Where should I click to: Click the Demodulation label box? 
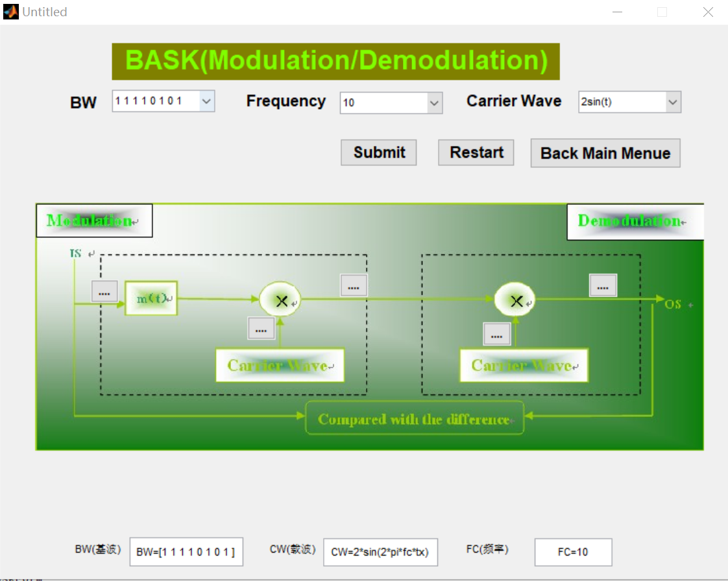pos(635,221)
